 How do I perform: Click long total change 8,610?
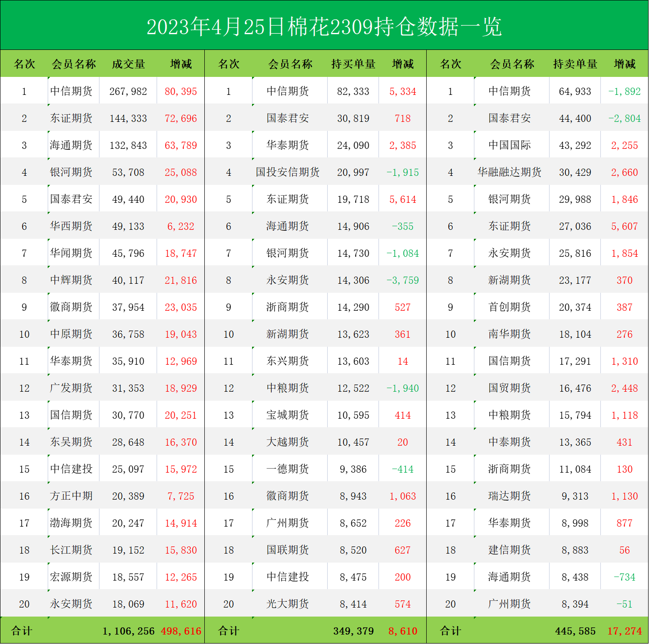click(403, 631)
